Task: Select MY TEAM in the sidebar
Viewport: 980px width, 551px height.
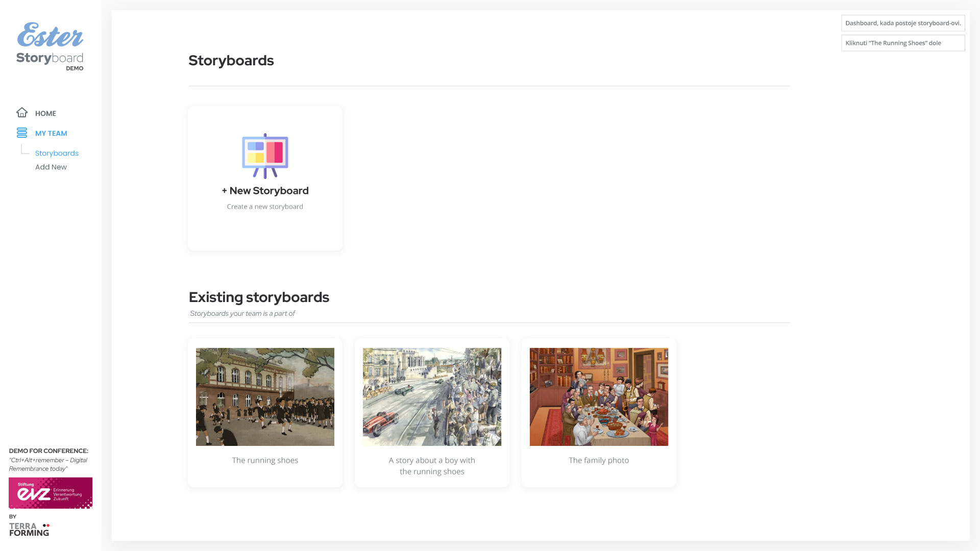Action: coord(51,133)
